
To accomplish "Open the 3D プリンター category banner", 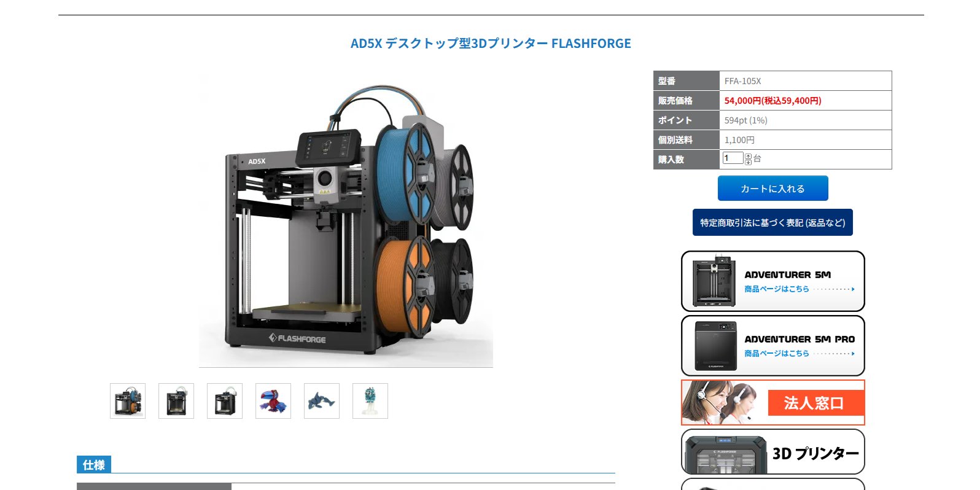I will [773, 452].
